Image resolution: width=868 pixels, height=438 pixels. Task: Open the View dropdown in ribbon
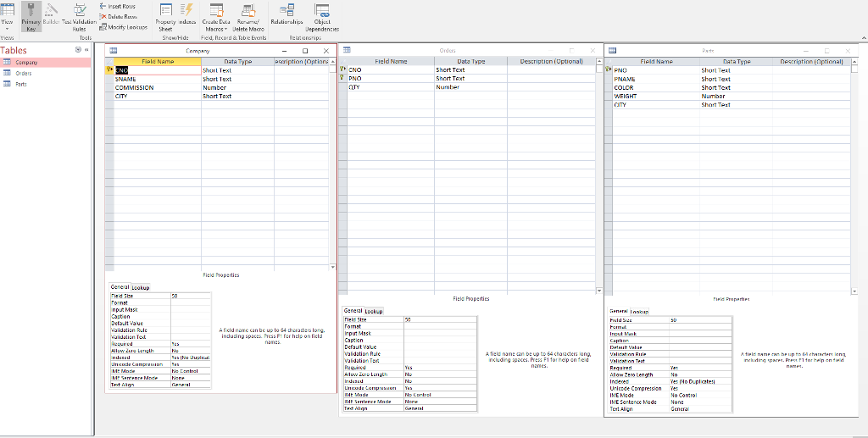click(x=8, y=27)
